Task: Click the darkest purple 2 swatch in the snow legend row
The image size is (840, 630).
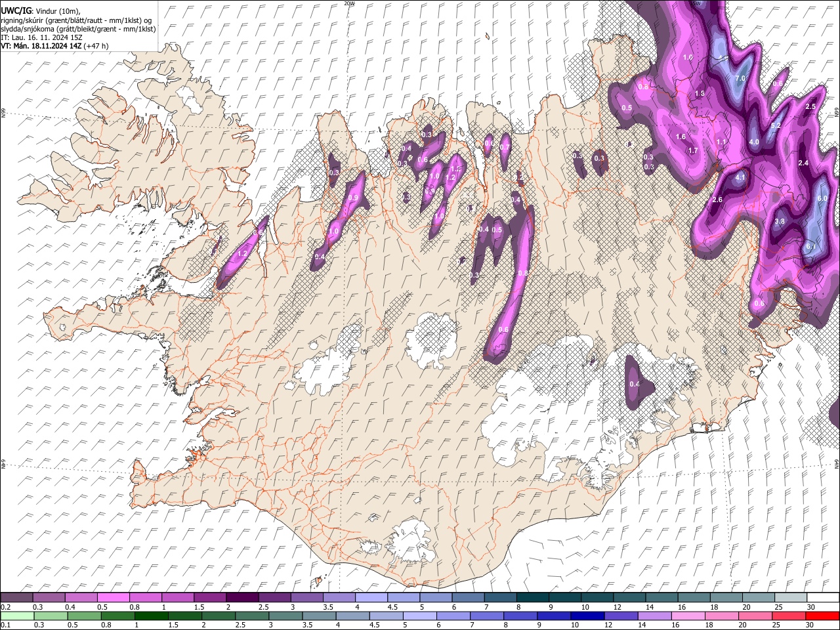Action: 242,598
